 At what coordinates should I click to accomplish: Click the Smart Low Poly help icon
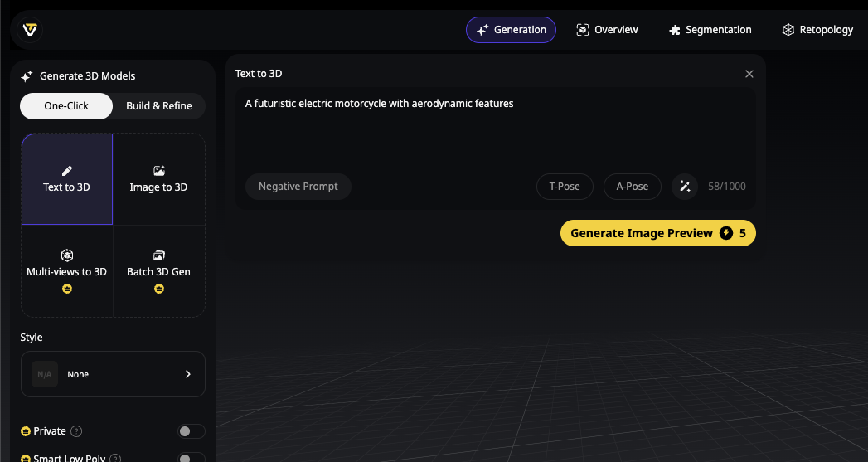[115, 459]
